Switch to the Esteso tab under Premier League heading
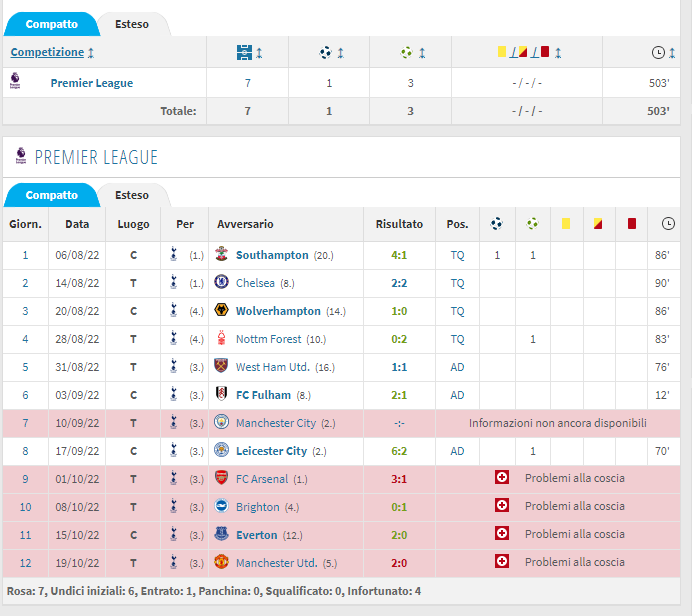The width and height of the screenshot is (692, 616). coord(132,195)
